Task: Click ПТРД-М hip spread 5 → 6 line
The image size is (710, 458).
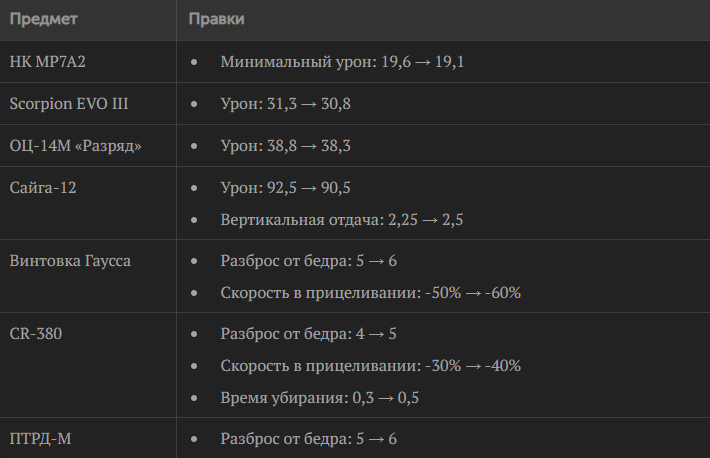Action: click(x=308, y=439)
